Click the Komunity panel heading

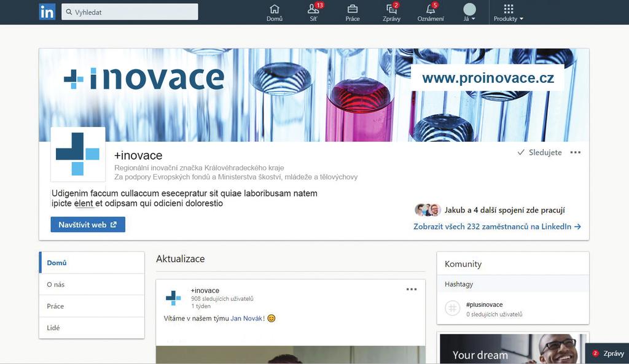pos(463,264)
